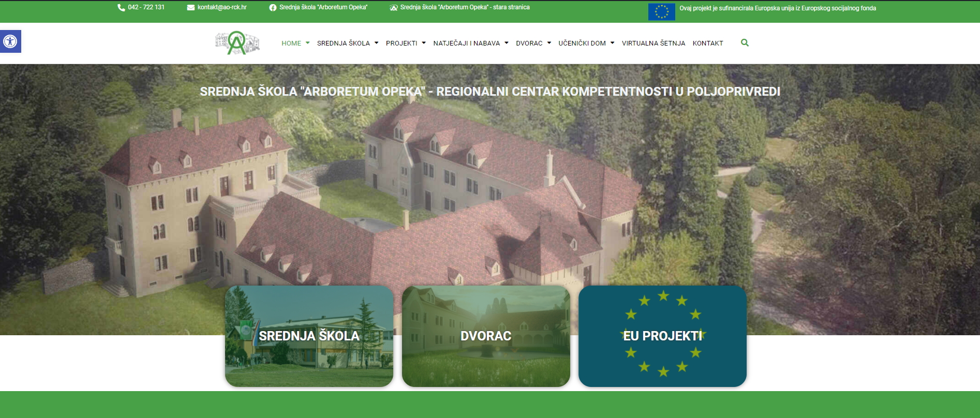The width and height of the screenshot is (980, 418).
Task: Open the accessibility tools button
Action: (10, 41)
